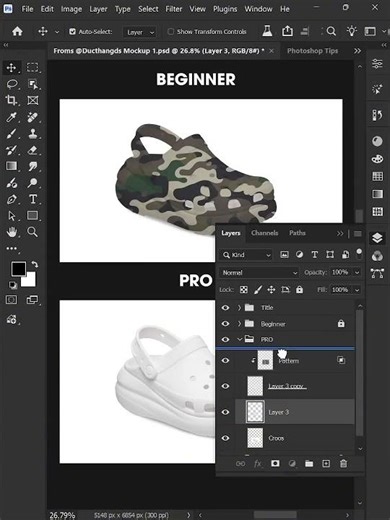Toggle visibility of Crocs layer
Screen dimensions: 390x520
[x=225, y=438]
